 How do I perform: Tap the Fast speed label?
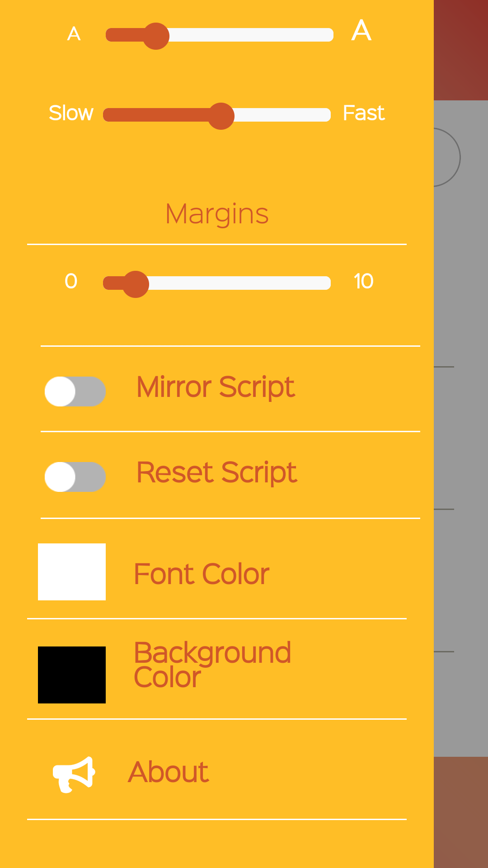[364, 113]
